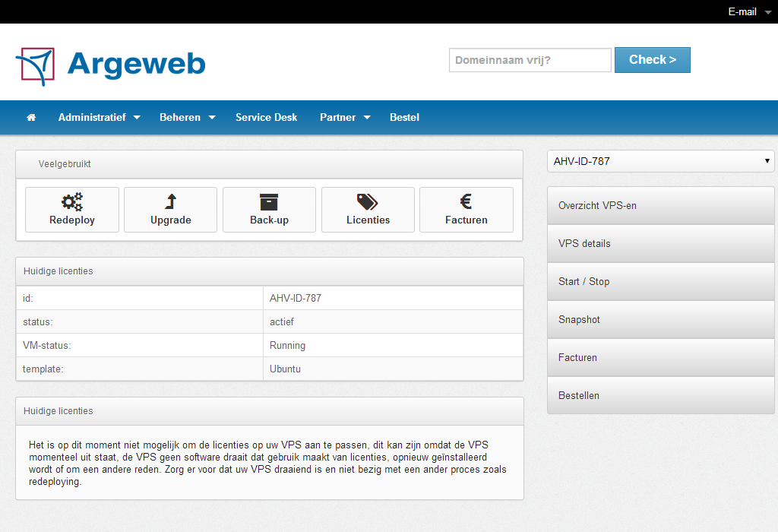Focus the Domeinnaam vrij? search field
The width and height of the screenshot is (778, 532).
530,60
